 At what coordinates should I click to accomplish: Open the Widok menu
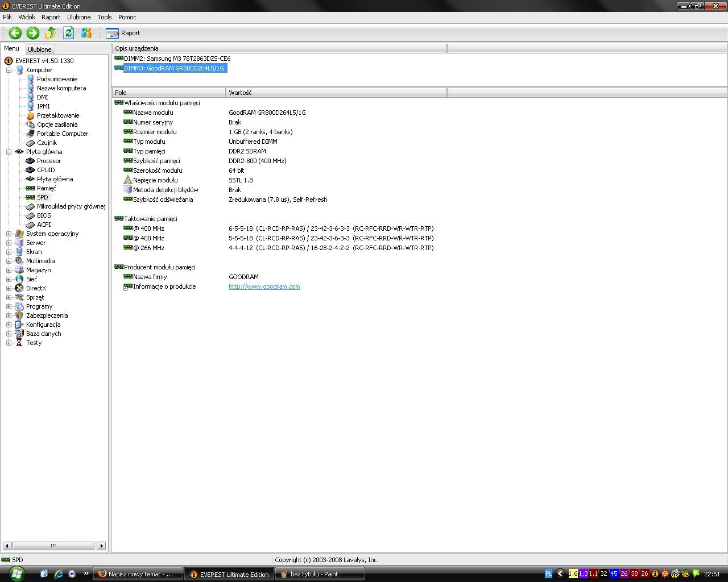click(27, 17)
